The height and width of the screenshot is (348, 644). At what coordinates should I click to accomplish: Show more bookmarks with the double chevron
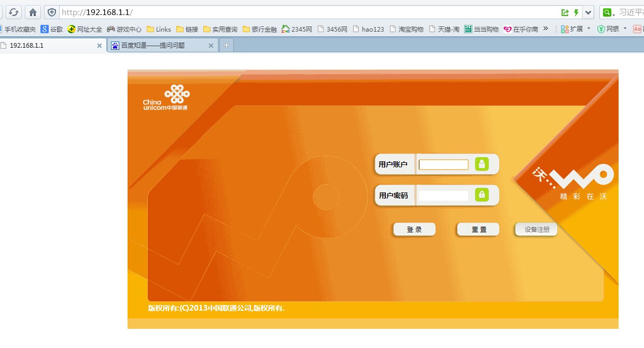(545, 29)
